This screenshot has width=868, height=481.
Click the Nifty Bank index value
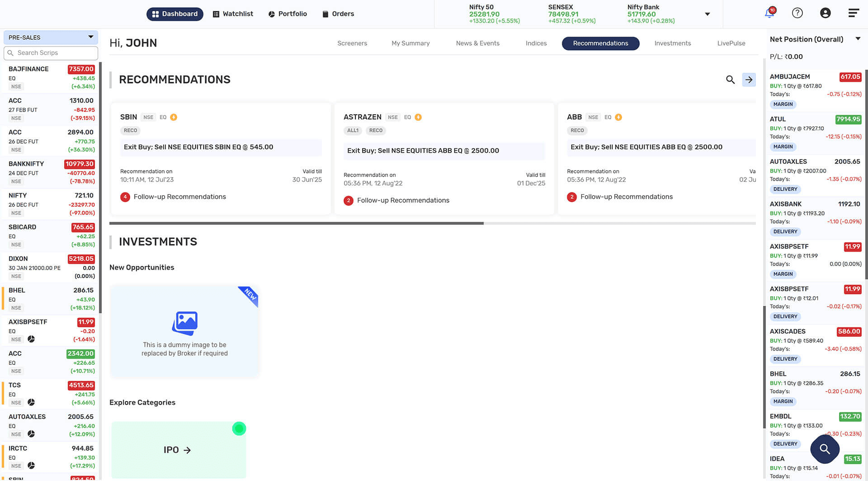(642, 14)
